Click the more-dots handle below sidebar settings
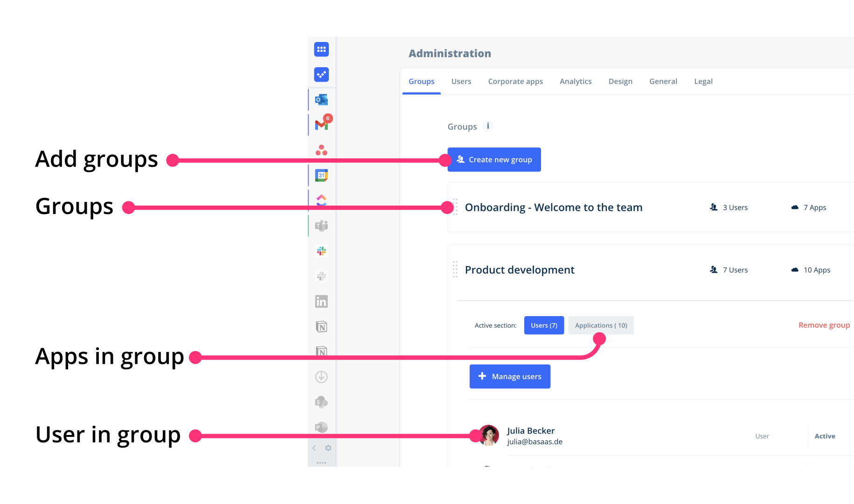The height and width of the screenshot is (504, 854). pyautogui.click(x=321, y=463)
